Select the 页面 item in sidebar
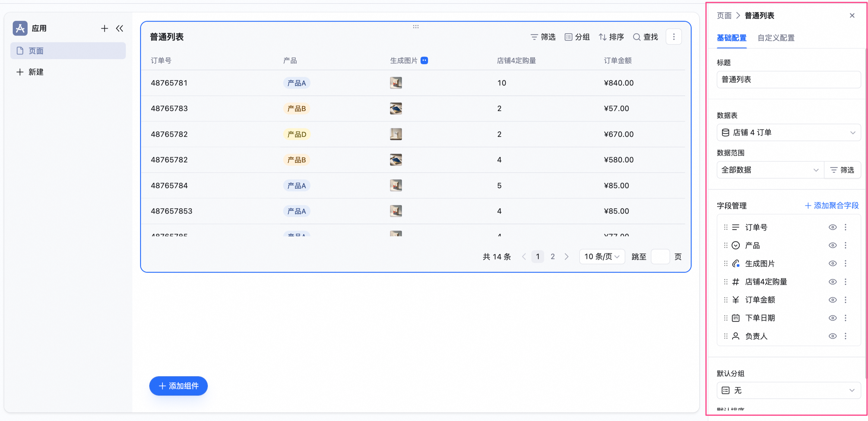The width and height of the screenshot is (868, 421). click(x=68, y=51)
